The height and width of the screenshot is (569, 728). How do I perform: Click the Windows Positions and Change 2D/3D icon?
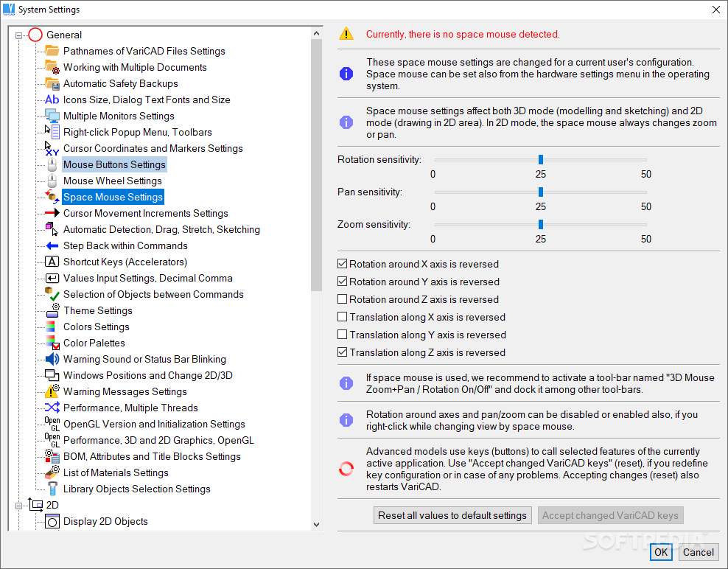tap(52, 375)
